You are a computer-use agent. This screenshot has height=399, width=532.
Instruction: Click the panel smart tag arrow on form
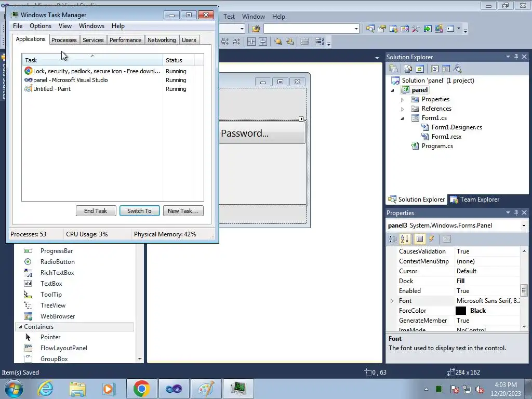[301, 119]
